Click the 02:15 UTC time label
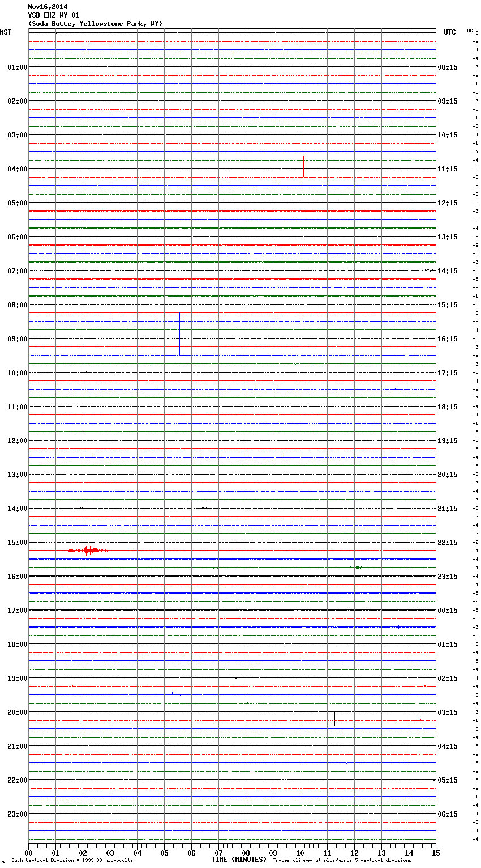Screen dimensions: 481x868 [448, 678]
